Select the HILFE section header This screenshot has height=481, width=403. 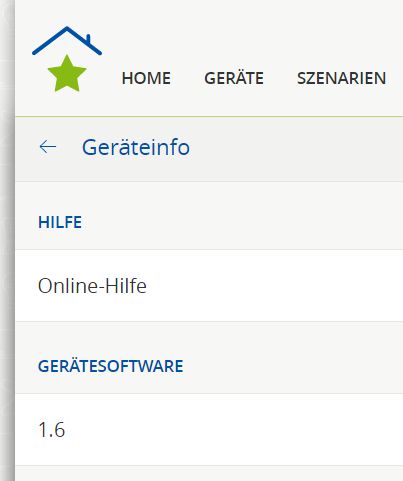pyautogui.click(x=60, y=222)
